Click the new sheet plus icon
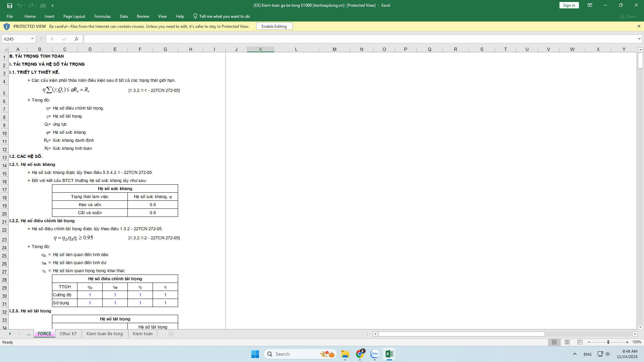 click(x=171, y=334)
